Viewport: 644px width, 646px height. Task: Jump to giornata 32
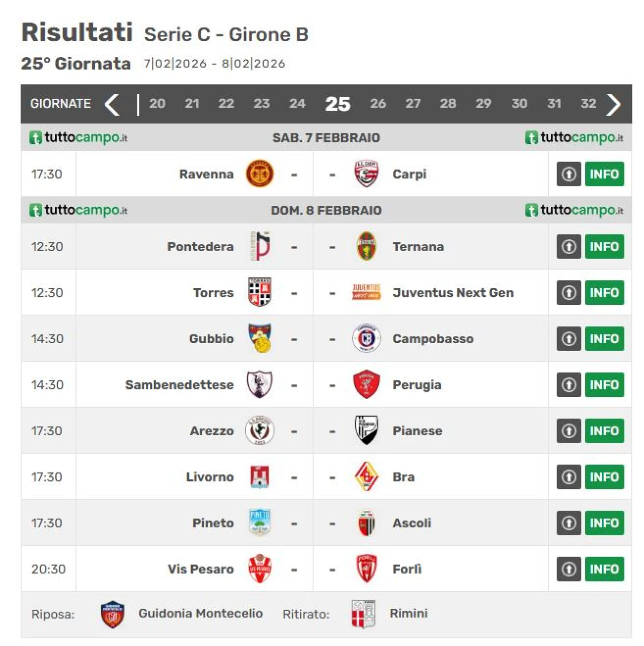pyautogui.click(x=588, y=104)
